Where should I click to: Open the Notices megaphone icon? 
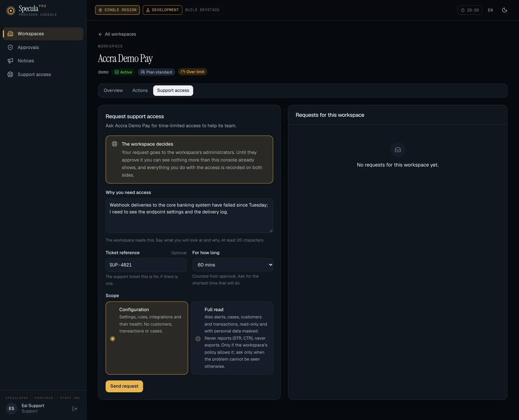10,61
